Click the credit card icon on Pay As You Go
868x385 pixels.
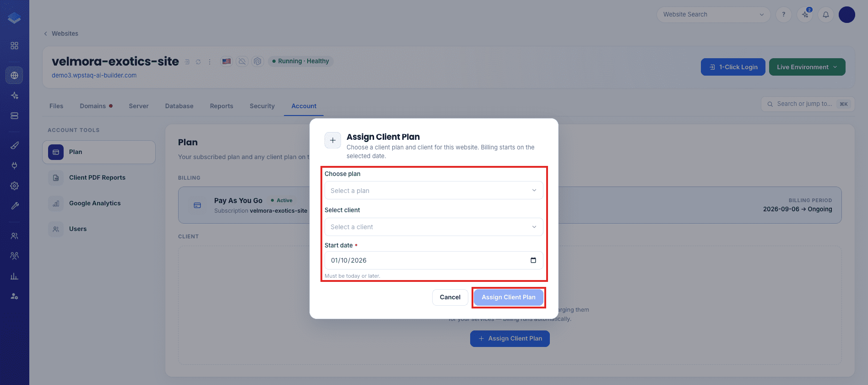click(x=197, y=205)
